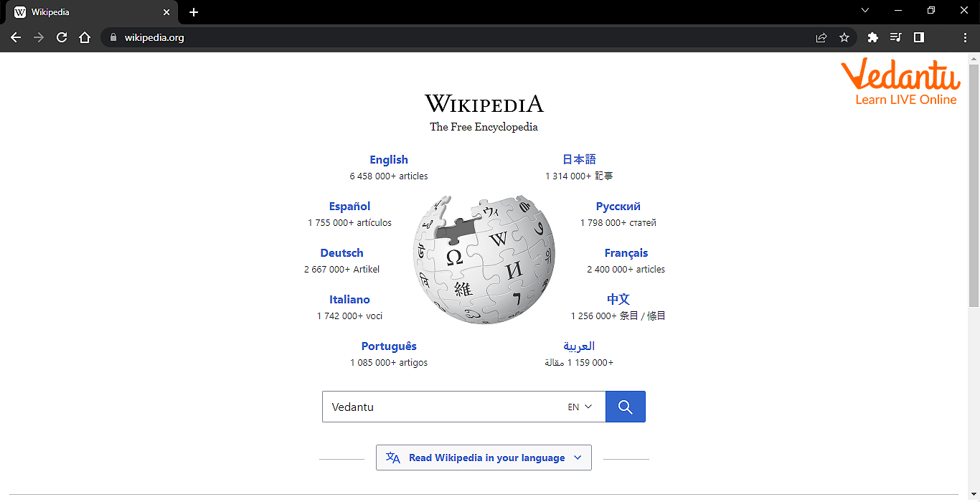Open a new tab with plus button
Viewport: 980px width, 502px height.
pos(194,12)
